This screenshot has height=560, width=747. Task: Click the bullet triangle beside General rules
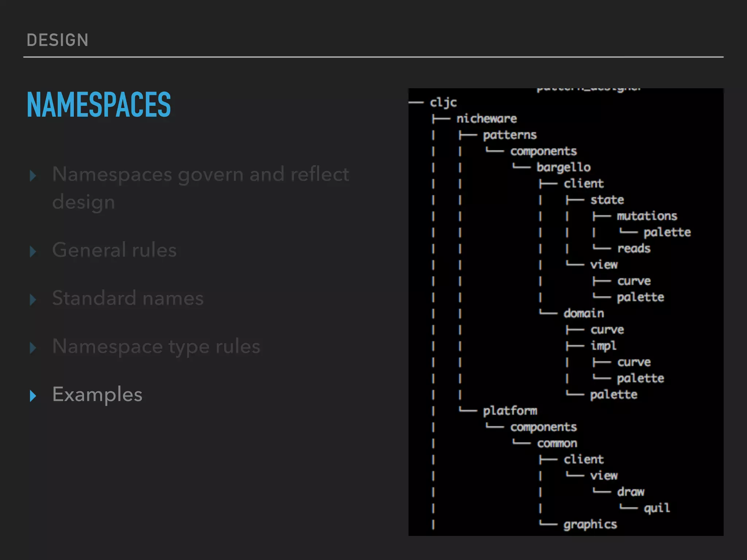(33, 251)
